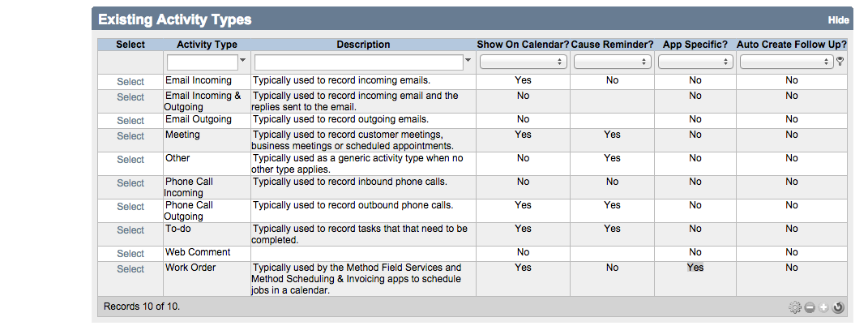
Task: Click the Activity Type filter text box
Action: 202,62
